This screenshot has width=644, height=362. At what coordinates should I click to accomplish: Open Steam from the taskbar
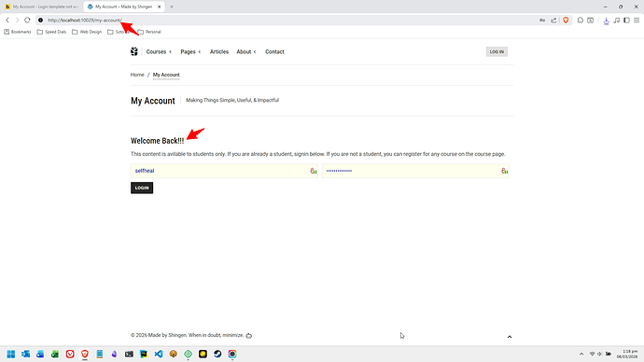point(217,354)
